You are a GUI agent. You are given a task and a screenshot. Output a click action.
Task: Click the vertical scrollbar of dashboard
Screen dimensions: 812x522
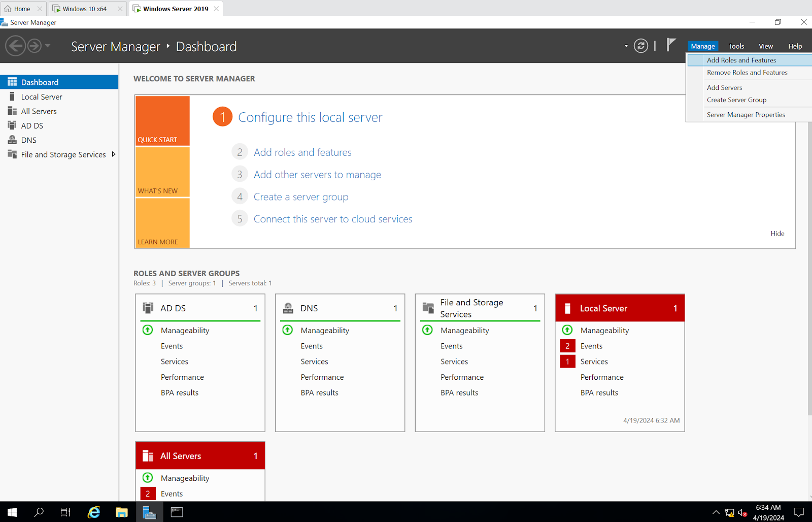809,269
